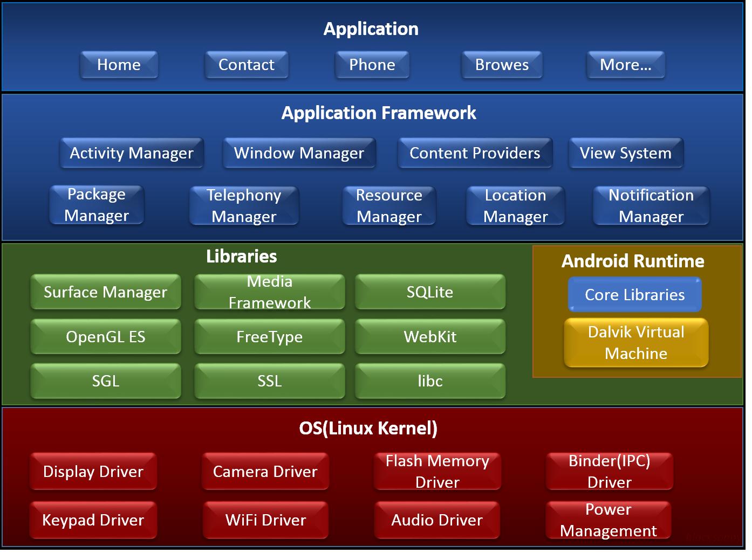Click the Display Driver block
752x560 pixels.
pyautogui.click(x=93, y=471)
